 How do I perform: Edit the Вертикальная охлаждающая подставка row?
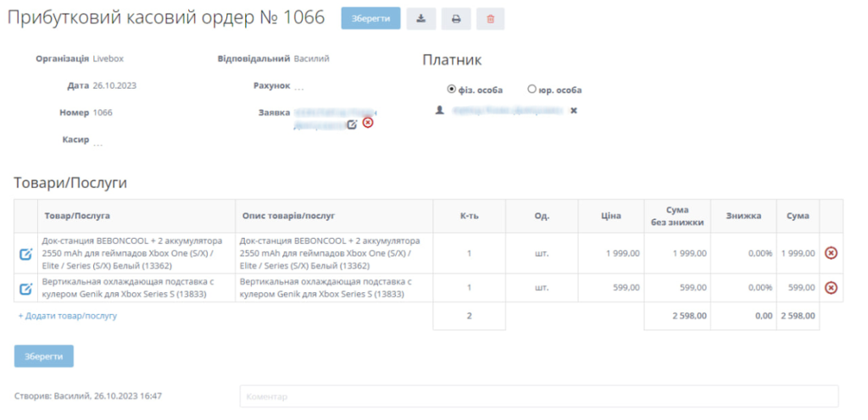25,289
